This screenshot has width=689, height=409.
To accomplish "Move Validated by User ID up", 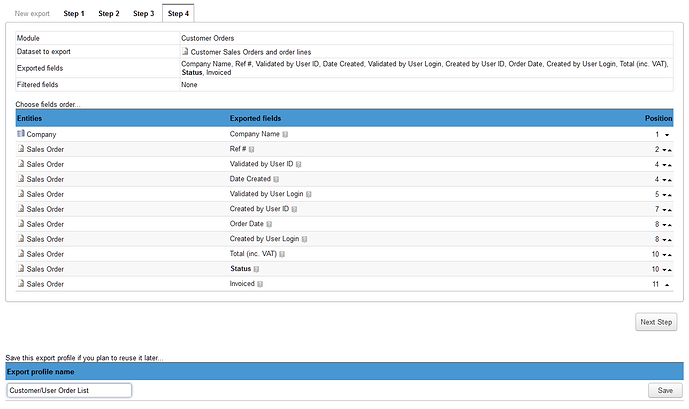I will [670, 165].
